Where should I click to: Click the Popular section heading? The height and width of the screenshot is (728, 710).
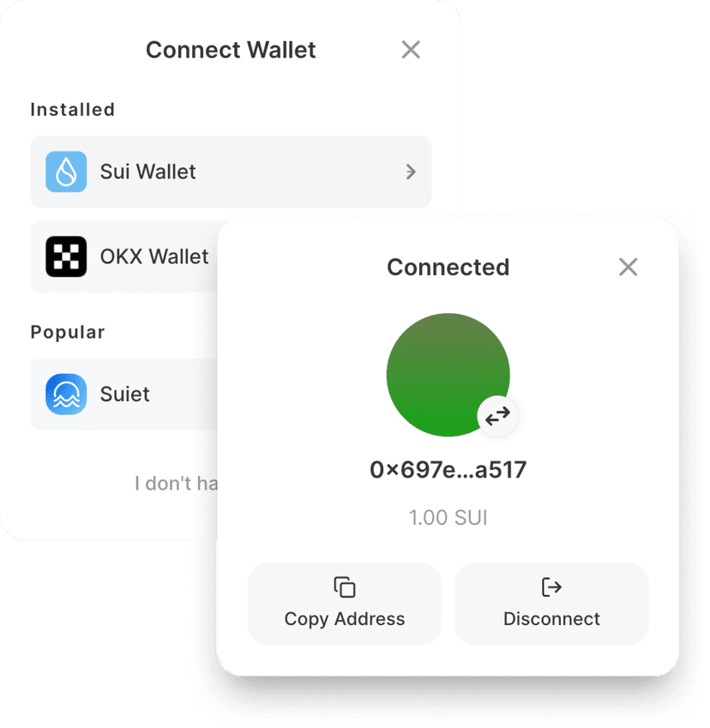click(x=68, y=332)
